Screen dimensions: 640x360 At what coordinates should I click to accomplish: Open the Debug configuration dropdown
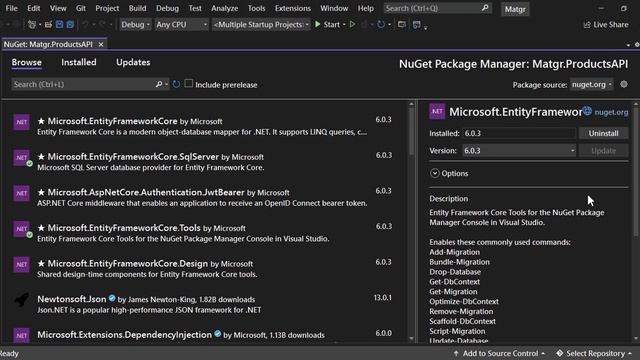[x=135, y=24]
